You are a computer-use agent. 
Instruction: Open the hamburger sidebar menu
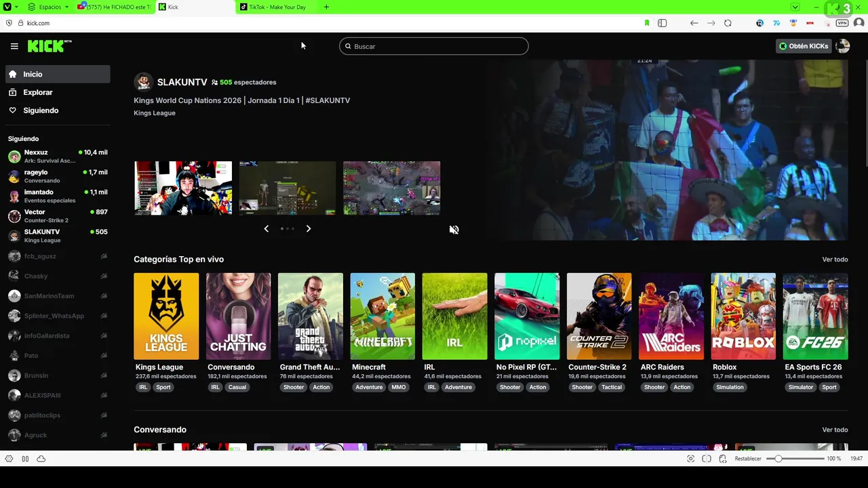[x=14, y=46]
